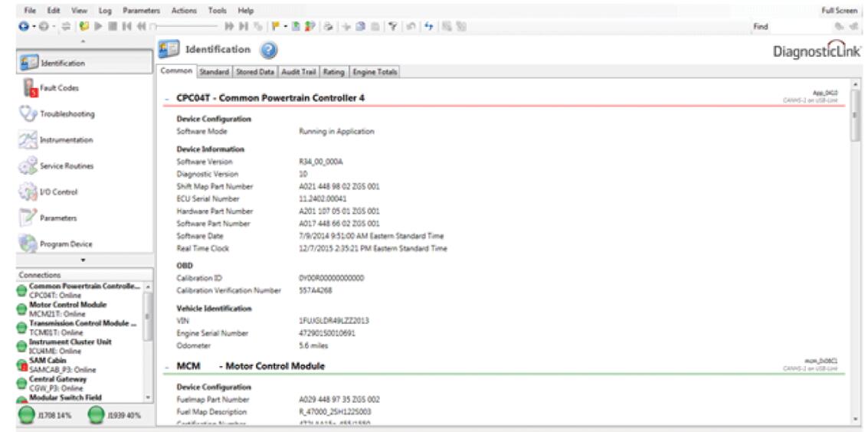Screen dimensions: 868x432
Task: Open the Troubleshooting stethoscope icon
Action: [28, 114]
